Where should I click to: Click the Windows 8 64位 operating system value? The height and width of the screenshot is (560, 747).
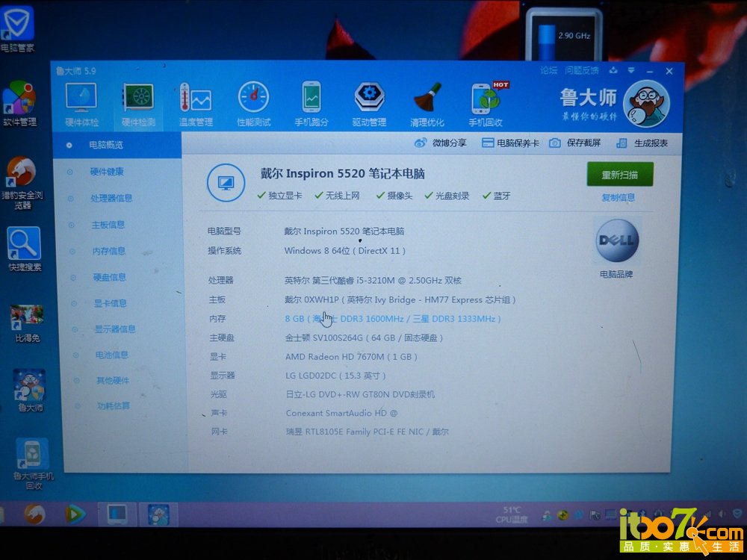coord(345,250)
